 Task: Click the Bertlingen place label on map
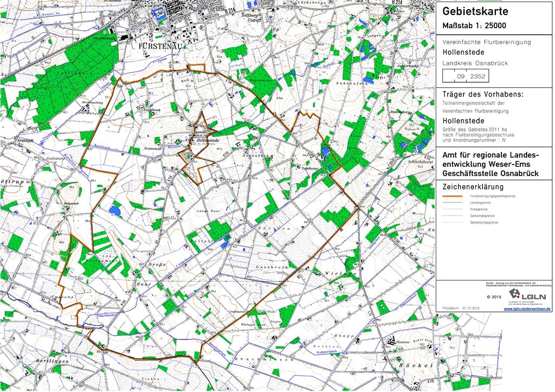pos(52,361)
